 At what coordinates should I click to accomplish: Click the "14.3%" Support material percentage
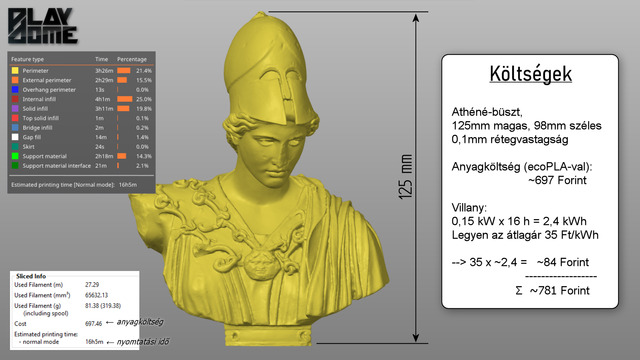tap(144, 156)
